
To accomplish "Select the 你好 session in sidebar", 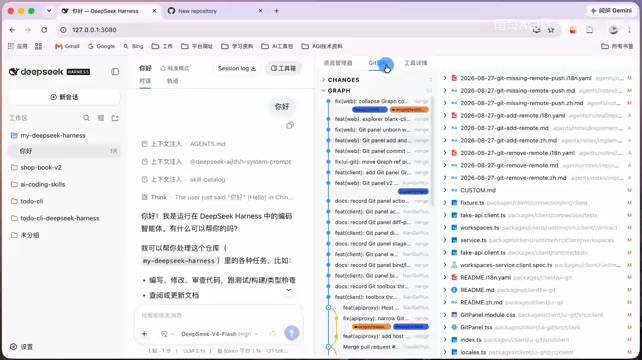I will (x=65, y=151).
